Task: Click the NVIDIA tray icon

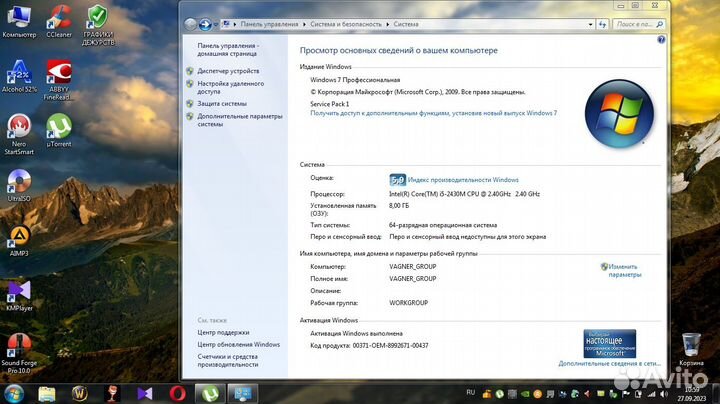Action: (525, 394)
